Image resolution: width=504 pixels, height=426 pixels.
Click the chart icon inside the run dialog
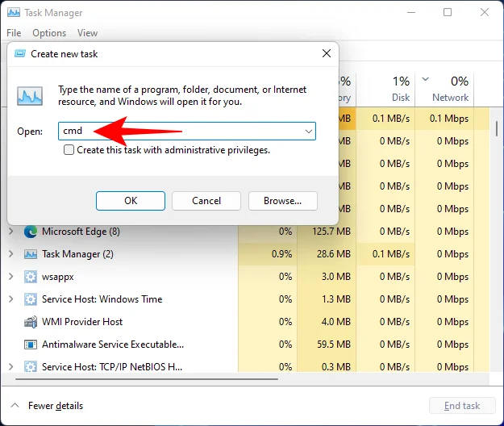pyautogui.click(x=30, y=96)
